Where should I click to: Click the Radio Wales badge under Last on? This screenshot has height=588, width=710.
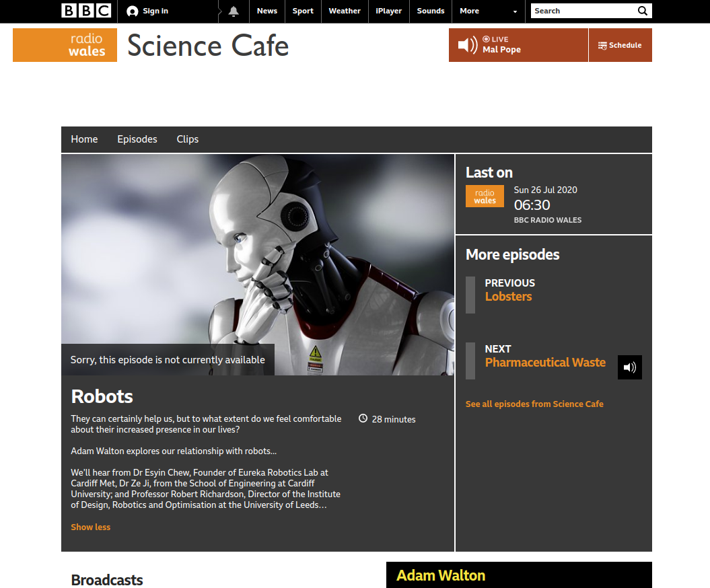(485, 196)
